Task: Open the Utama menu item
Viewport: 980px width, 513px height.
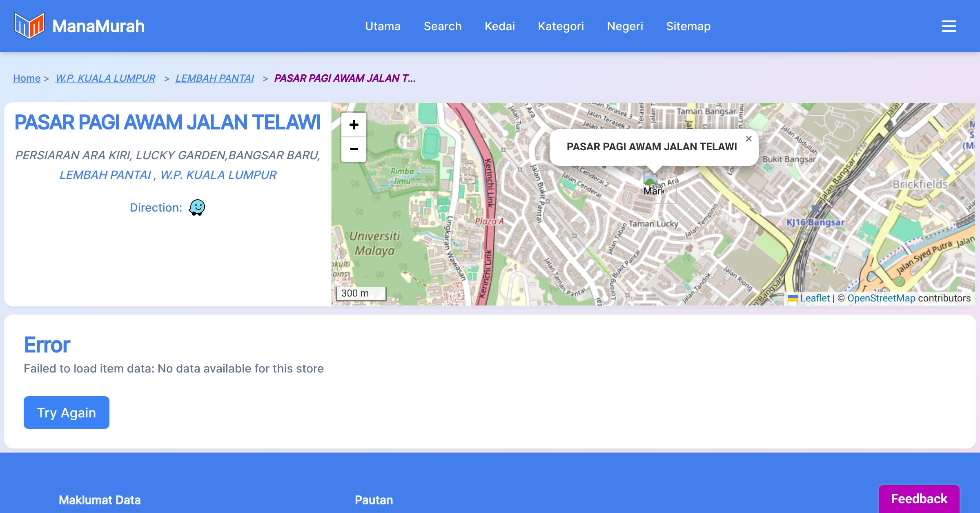Action: click(x=383, y=26)
